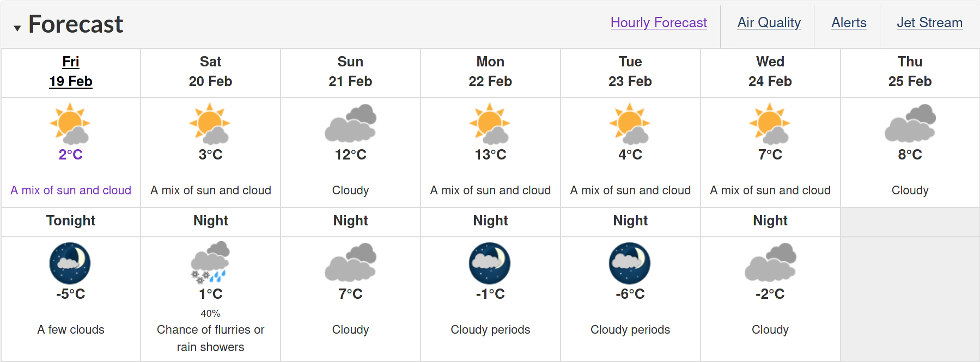
Task: Open the Jet Stream link
Action: tap(929, 23)
